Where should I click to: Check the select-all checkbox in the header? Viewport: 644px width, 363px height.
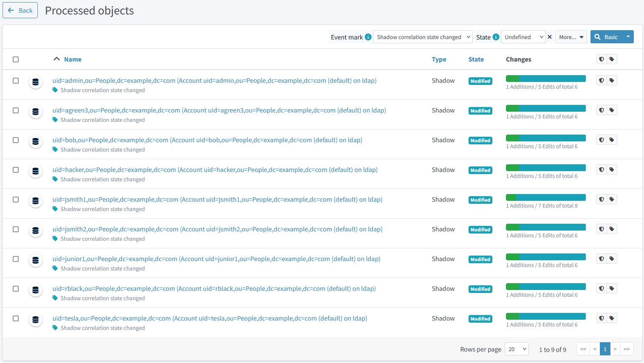(16, 59)
